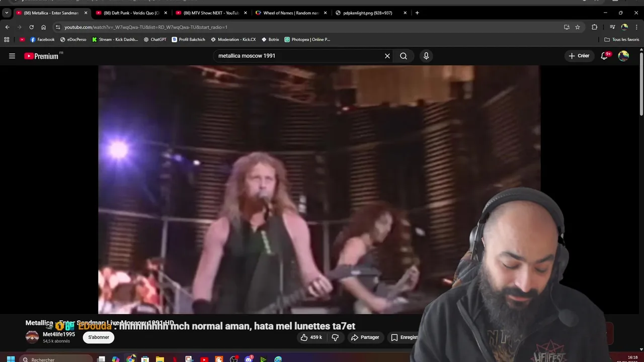
Task: Open the Photopea bookmark
Action: click(307, 39)
